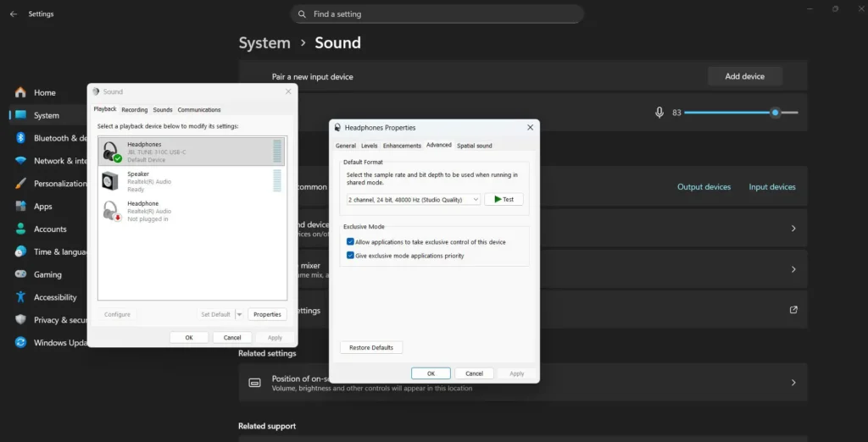Toggle Allow applications to take exclusive control checkbox

(x=350, y=241)
